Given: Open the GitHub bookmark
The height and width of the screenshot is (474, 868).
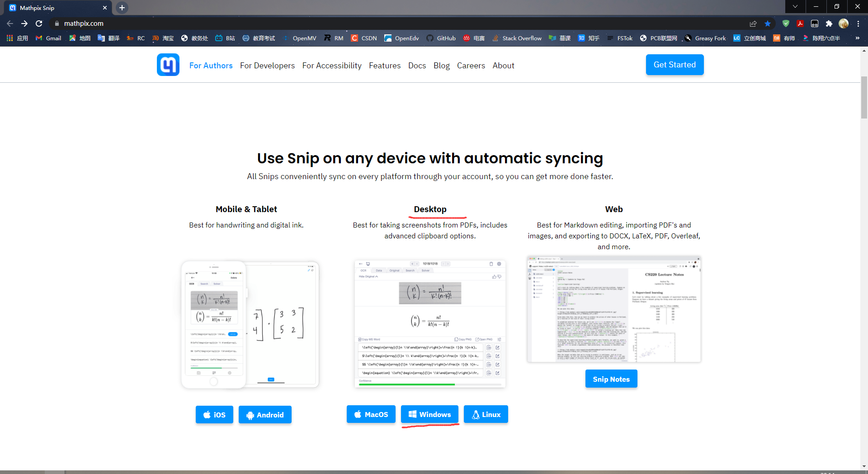Looking at the screenshot, I should pyautogui.click(x=441, y=38).
